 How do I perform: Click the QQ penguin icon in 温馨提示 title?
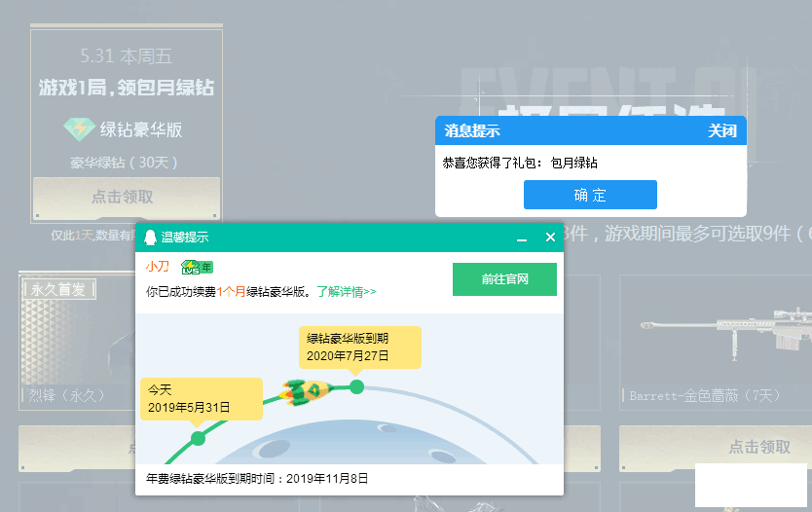point(150,238)
